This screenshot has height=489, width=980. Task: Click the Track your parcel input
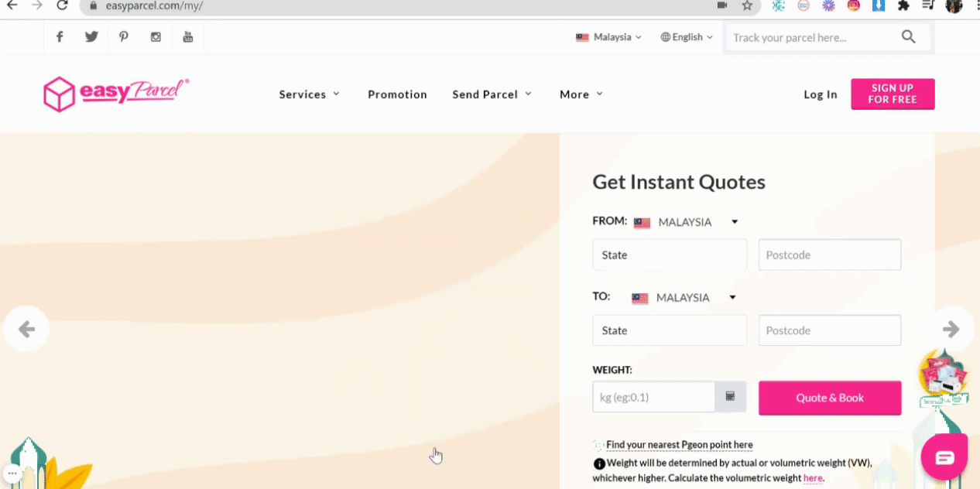[813, 37]
